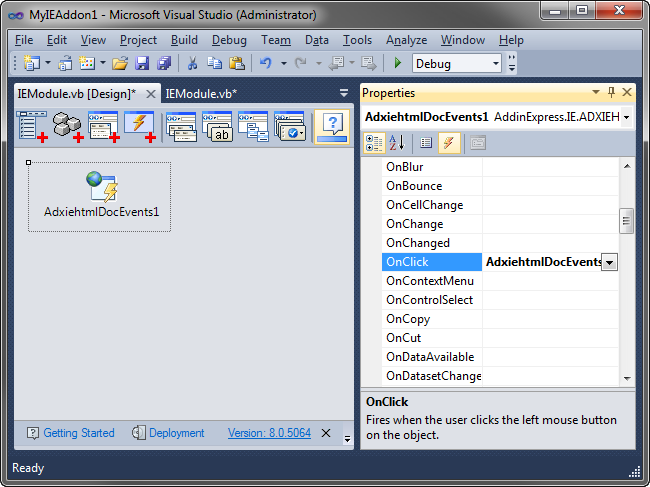Image resolution: width=650 pixels, height=487 pixels.
Task: Close the IEModule.vb [Design] tab
Action: [151, 94]
